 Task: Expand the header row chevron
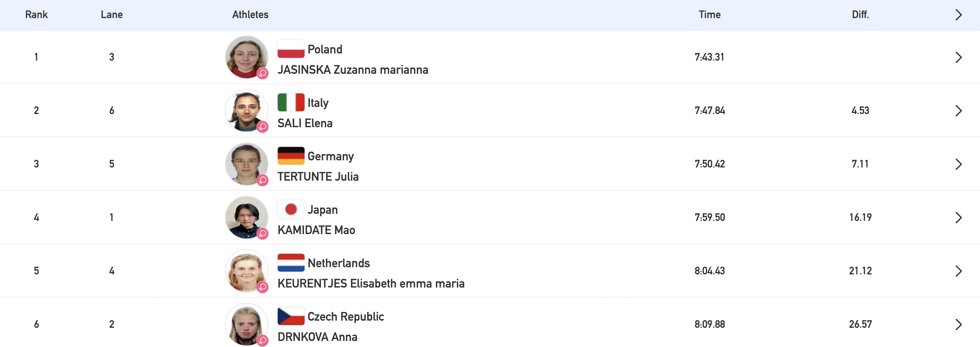(958, 15)
